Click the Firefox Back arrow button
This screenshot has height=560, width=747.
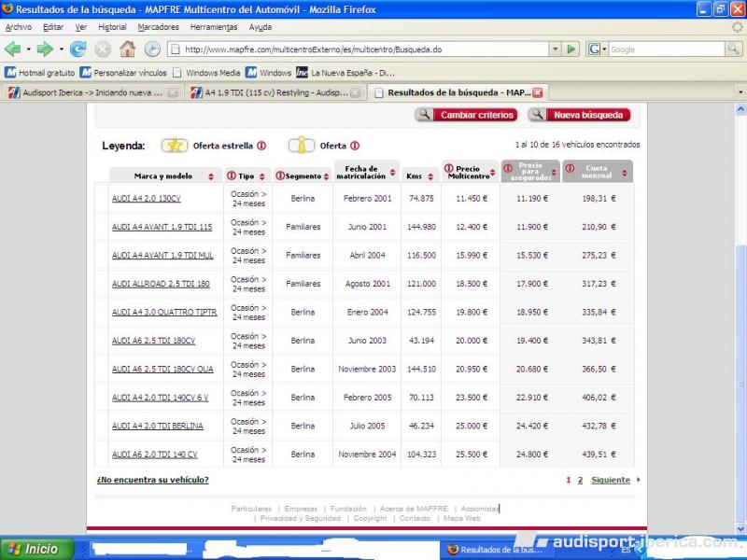pos(12,49)
